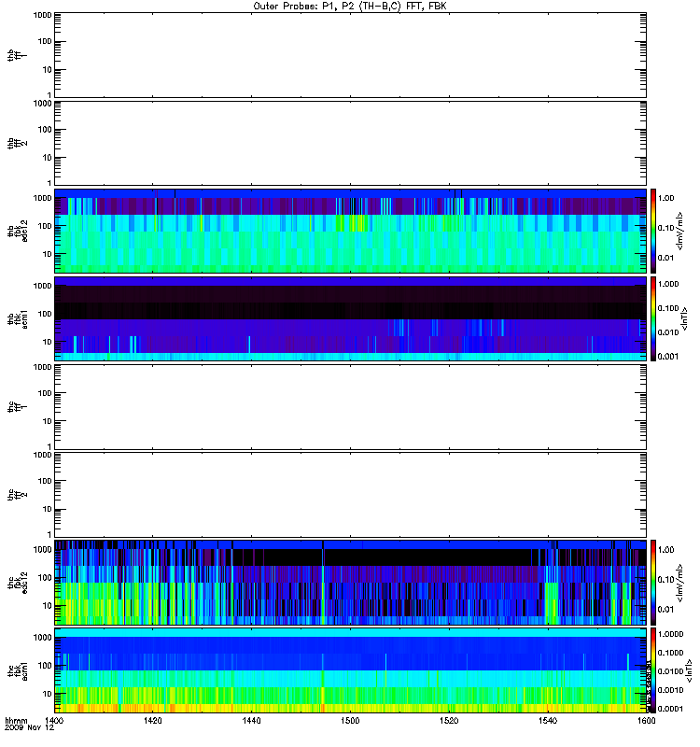
Task: Click the thc fbk scm1 color bar
Action: tap(653, 670)
